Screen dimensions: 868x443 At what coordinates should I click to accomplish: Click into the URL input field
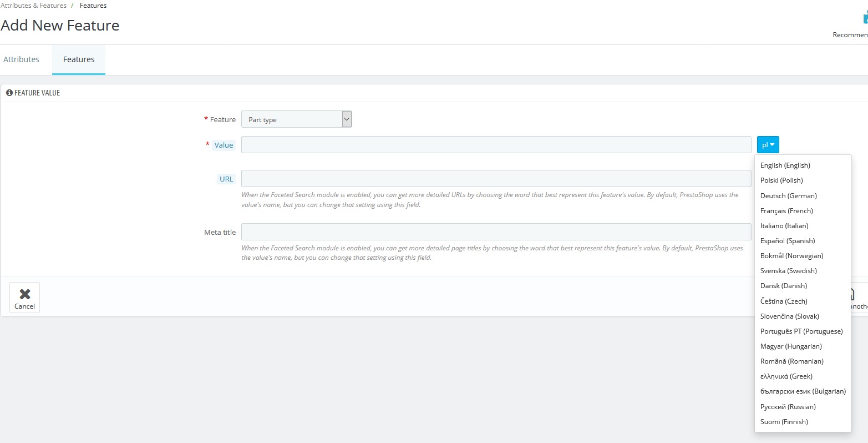coord(496,179)
